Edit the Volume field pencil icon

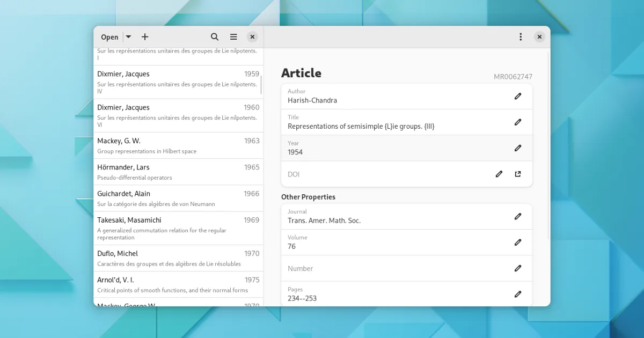[518, 243]
